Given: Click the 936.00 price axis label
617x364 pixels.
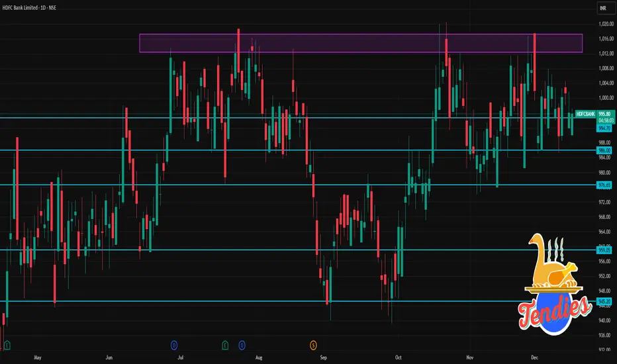Looking at the screenshot, I should (x=604, y=336).
